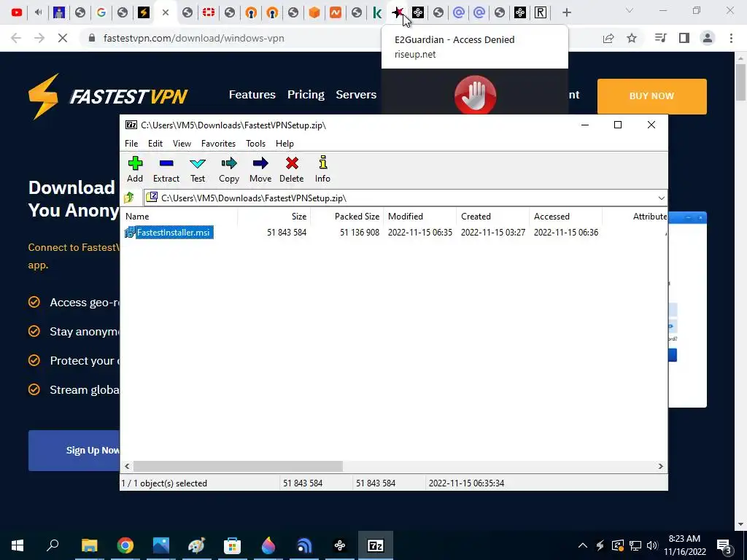Click the Move arrow icon in 7-Zip
This screenshot has height=560, width=747.
(260, 163)
